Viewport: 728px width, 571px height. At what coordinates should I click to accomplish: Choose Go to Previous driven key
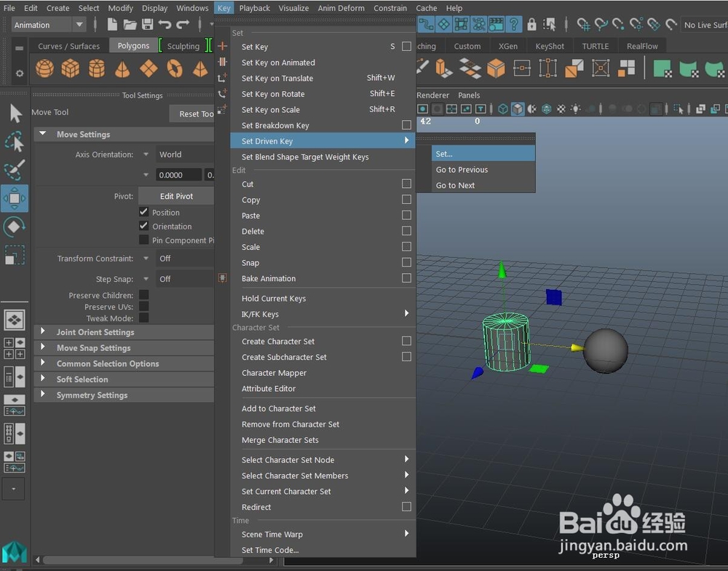[x=483, y=170]
